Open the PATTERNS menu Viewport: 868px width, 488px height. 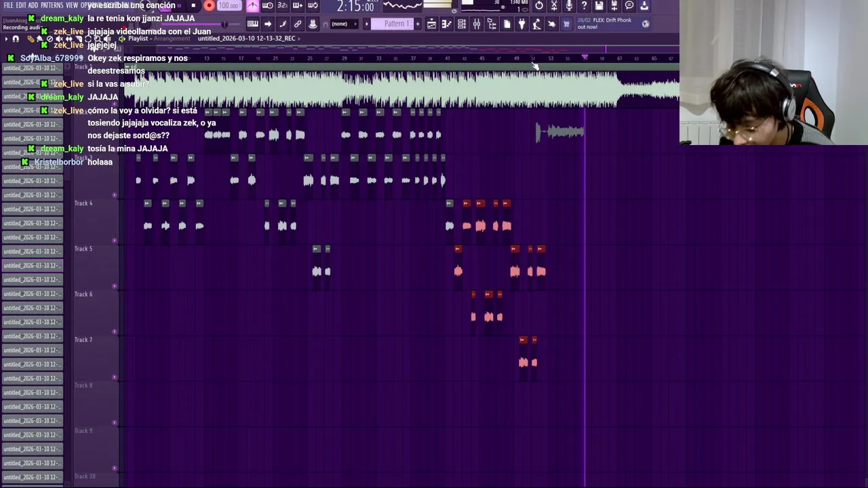pos(52,5)
